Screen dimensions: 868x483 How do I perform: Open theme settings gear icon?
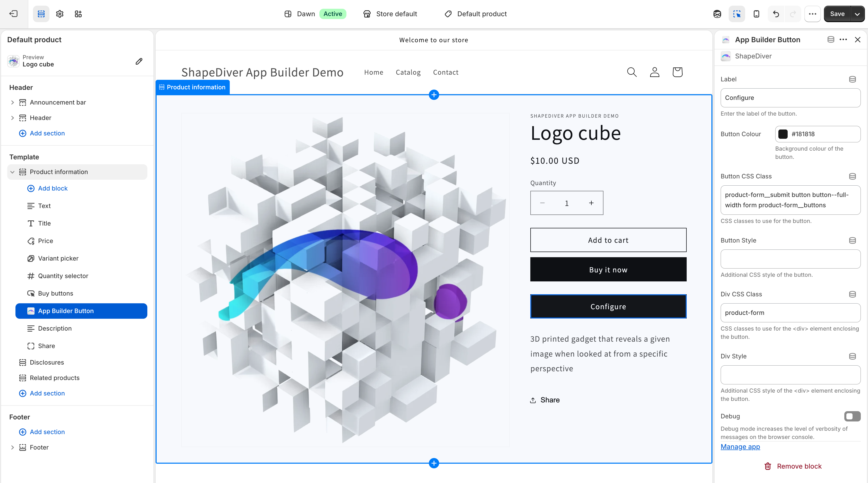point(60,14)
